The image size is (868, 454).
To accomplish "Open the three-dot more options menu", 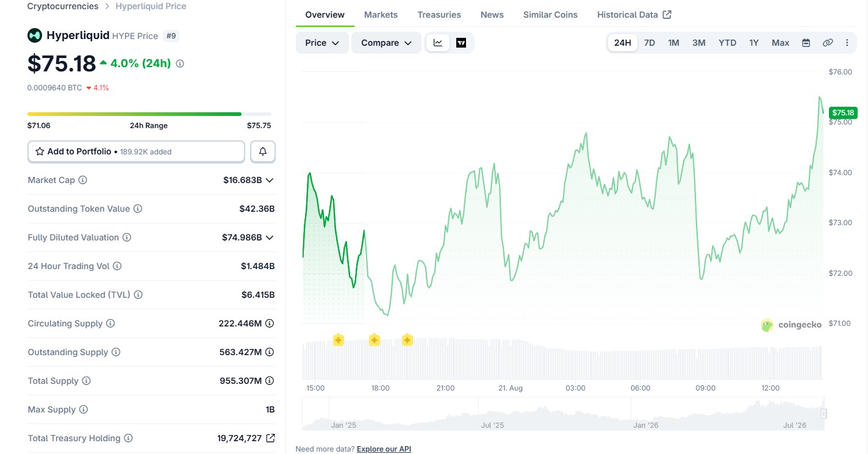I will (847, 43).
